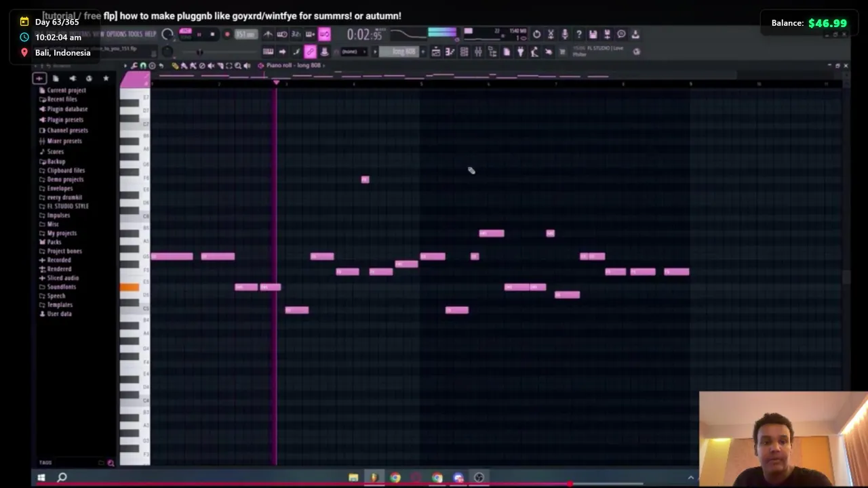Screen dimensions: 868x488
Task: Click the question mark help icon
Action: 579,34
